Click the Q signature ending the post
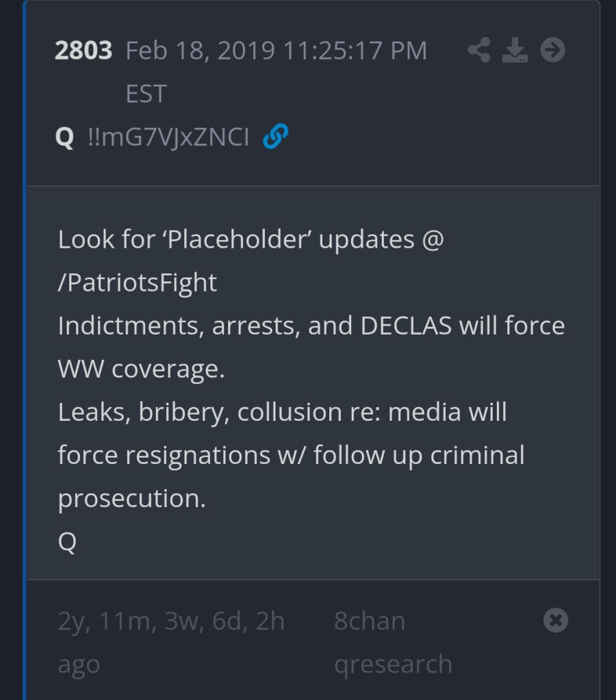Screen dimensions: 616x700 pyautogui.click(x=67, y=541)
